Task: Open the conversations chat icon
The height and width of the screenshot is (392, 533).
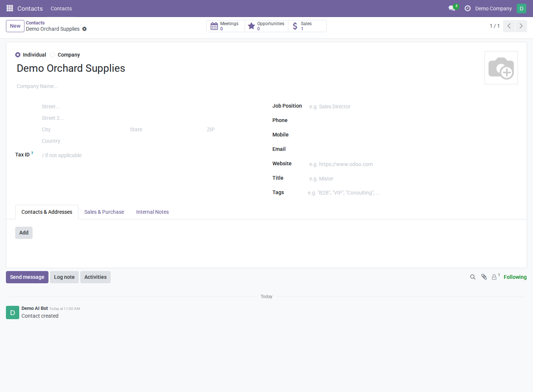Action: (x=452, y=8)
